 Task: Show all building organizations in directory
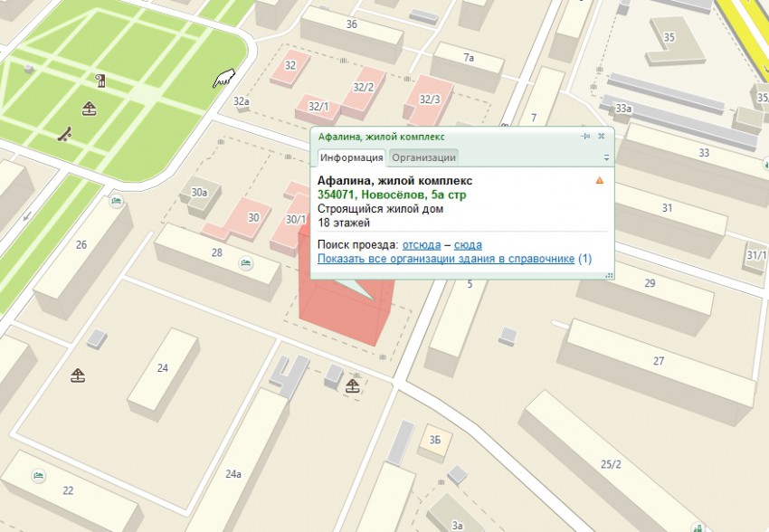pyautogui.click(x=446, y=259)
